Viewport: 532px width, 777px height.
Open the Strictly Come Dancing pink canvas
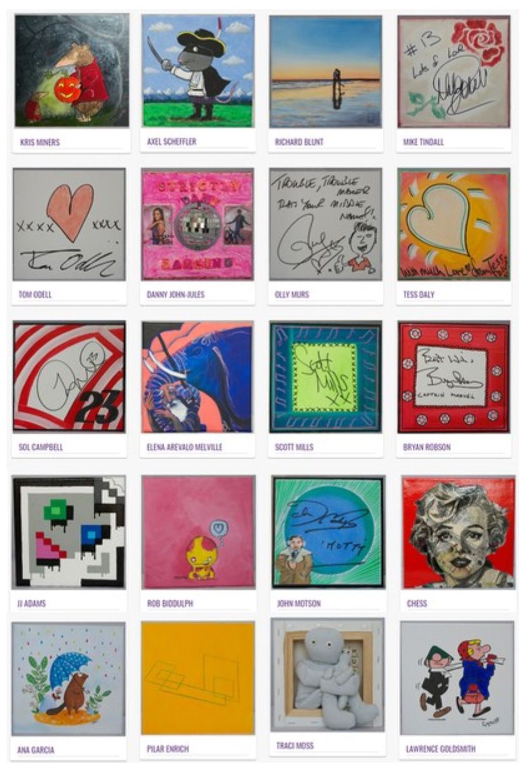coord(197,224)
